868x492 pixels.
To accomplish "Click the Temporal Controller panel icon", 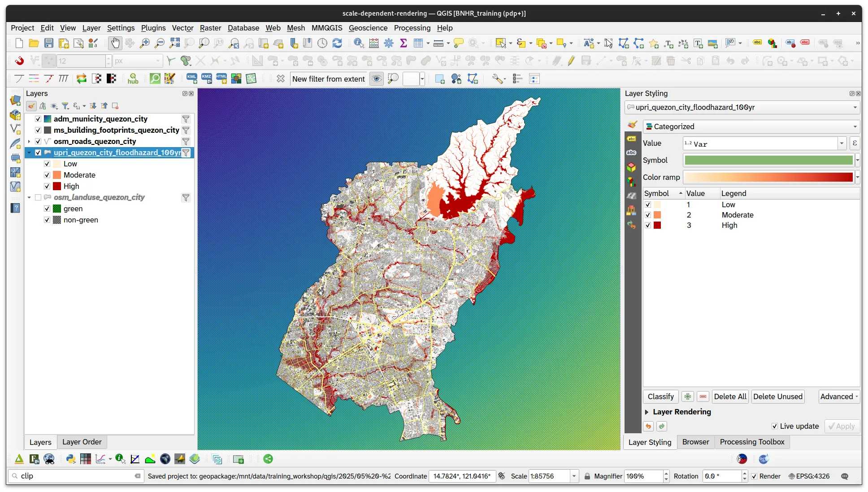I will click(322, 43).
